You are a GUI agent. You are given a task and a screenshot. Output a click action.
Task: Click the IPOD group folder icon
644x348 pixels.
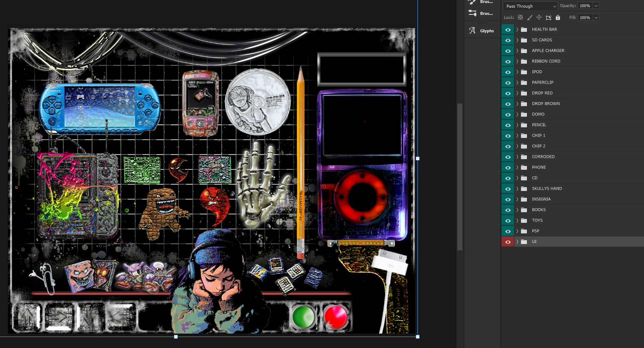pos(524,72)
